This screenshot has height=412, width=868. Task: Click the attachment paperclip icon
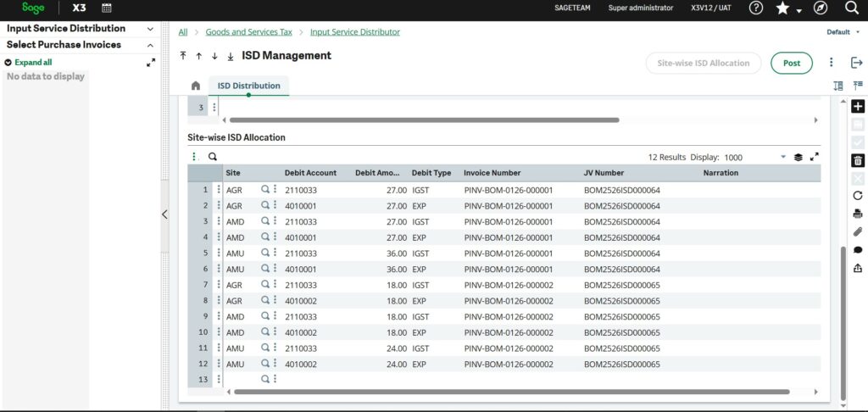(x=858, y=231)
